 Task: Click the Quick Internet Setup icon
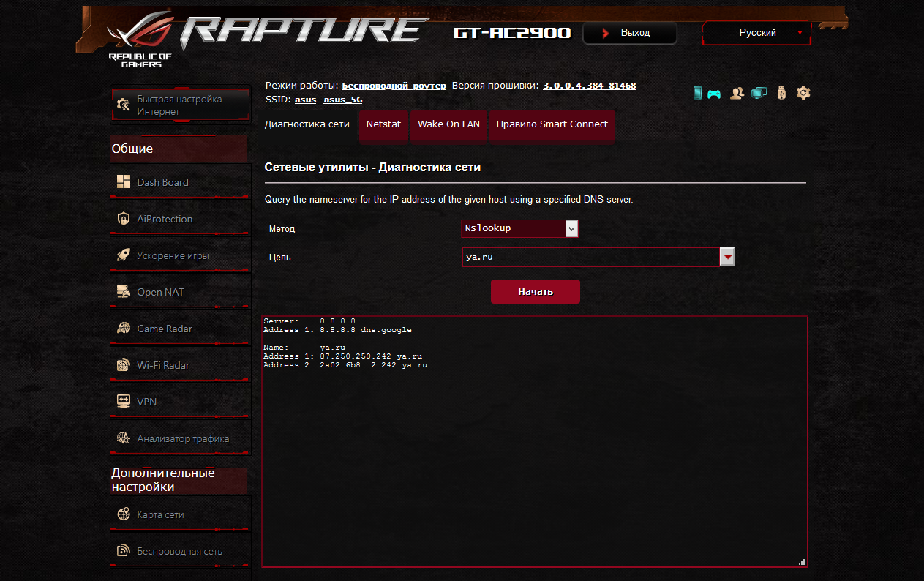coord(124,105)
